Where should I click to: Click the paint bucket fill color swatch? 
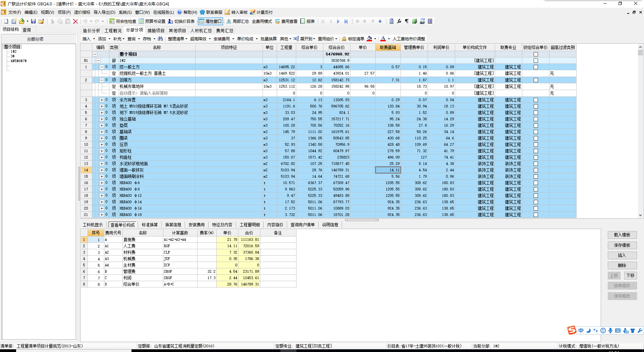click(369, 39)
